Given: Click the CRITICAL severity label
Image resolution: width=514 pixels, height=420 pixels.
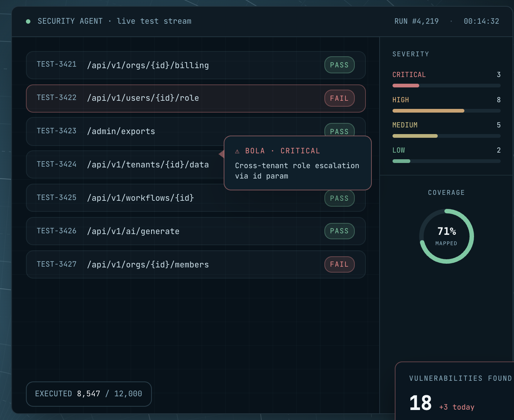Looking at the screenshot, I should pos(409,75).
